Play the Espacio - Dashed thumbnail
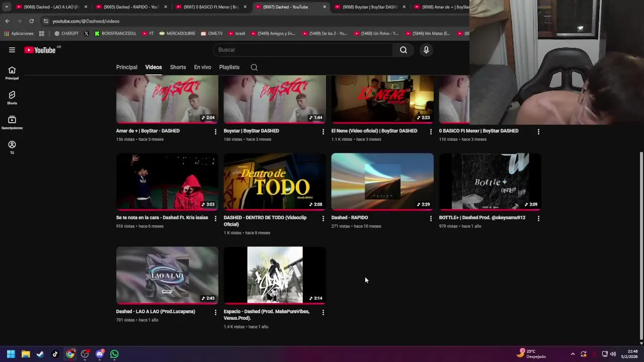Viewport: 644px width, 362px height. click(x=275, y=275)
